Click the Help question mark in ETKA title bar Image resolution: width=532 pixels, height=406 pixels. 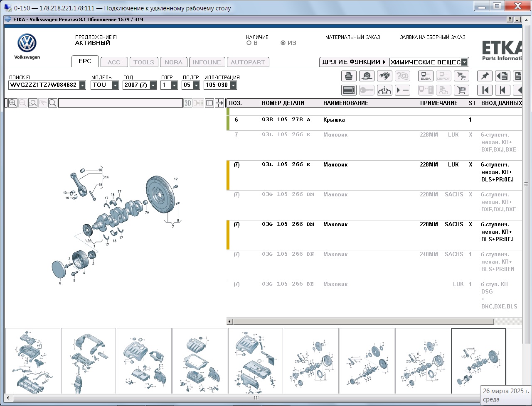[x=510, y=20]
